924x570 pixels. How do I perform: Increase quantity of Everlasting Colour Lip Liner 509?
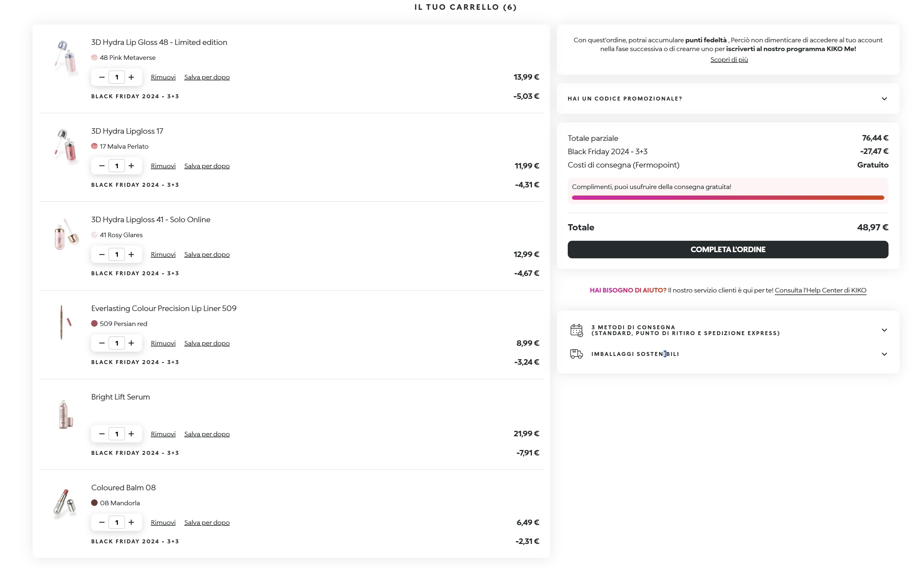(131, 343)
